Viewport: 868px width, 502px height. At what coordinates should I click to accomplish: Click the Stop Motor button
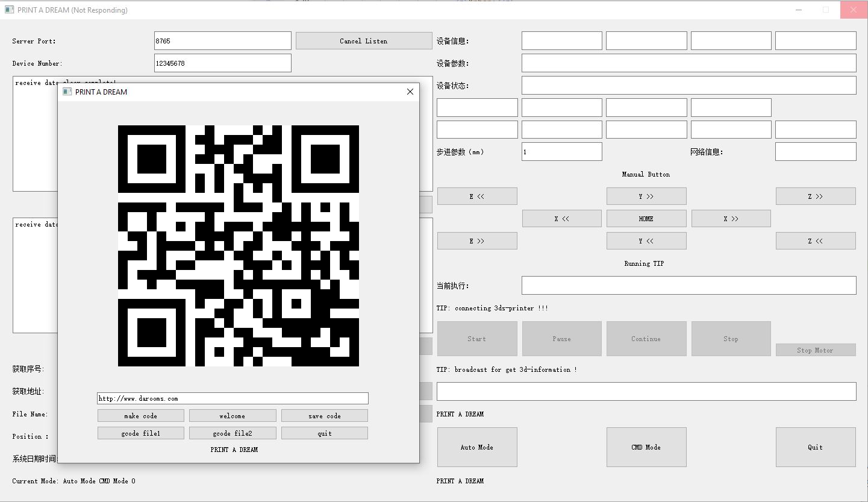pos(816,350)
